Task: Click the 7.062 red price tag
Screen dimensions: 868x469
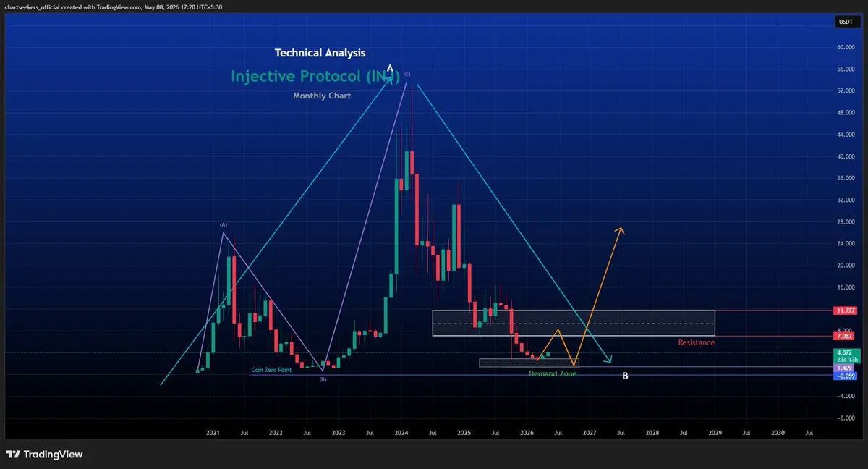Action: [x=843, y=336]
